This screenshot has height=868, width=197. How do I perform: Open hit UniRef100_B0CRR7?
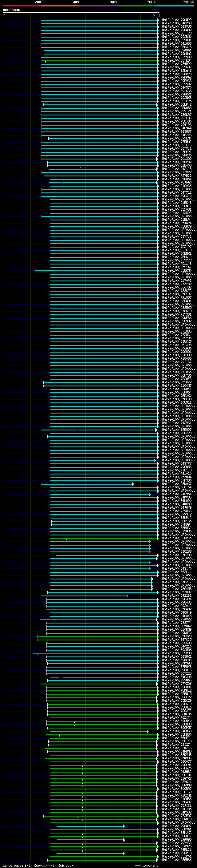pyautogui.click(x=177, y=789)
